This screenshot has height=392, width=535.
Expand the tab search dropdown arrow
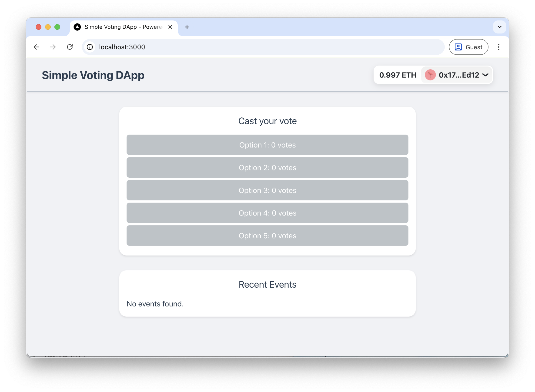point(499,27)
